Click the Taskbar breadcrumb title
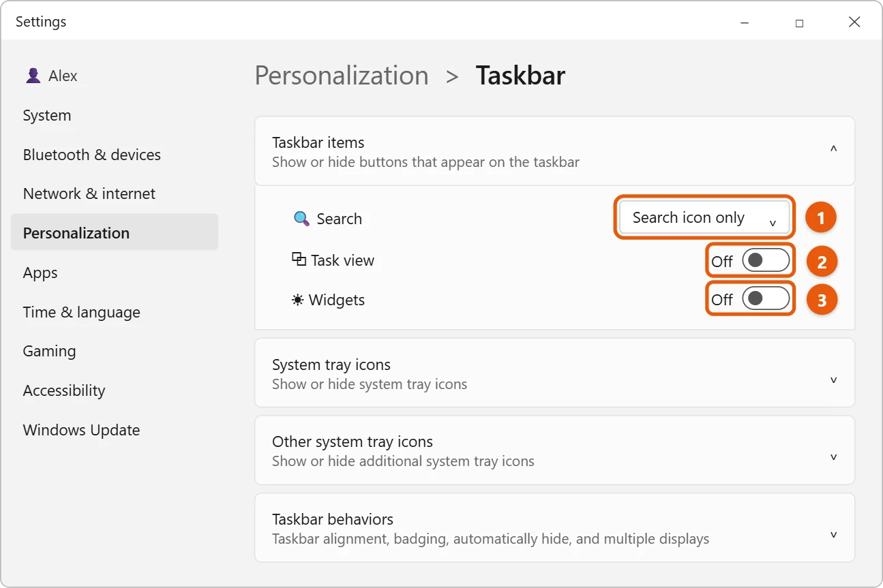This screenshot has width=883, height=588. pyautogui.click(x=520, y=76)
